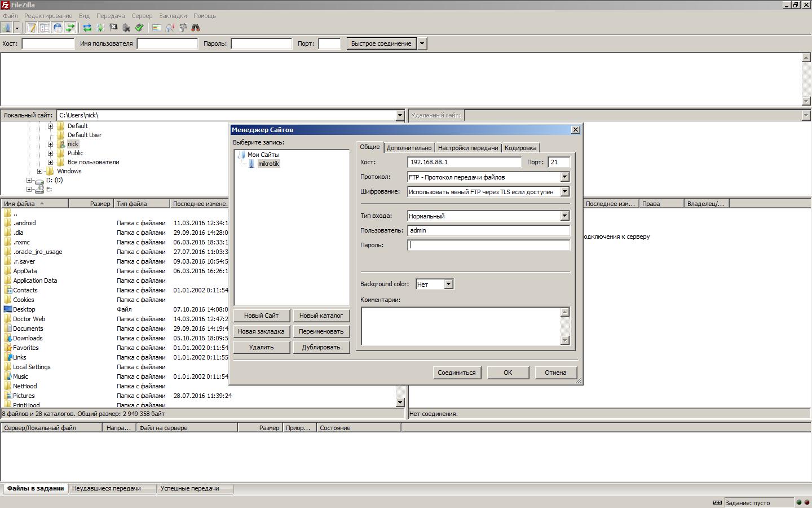This screenshot has width=812, height=508.
Task: Open the Закладки menu
Action: (173, 16)
